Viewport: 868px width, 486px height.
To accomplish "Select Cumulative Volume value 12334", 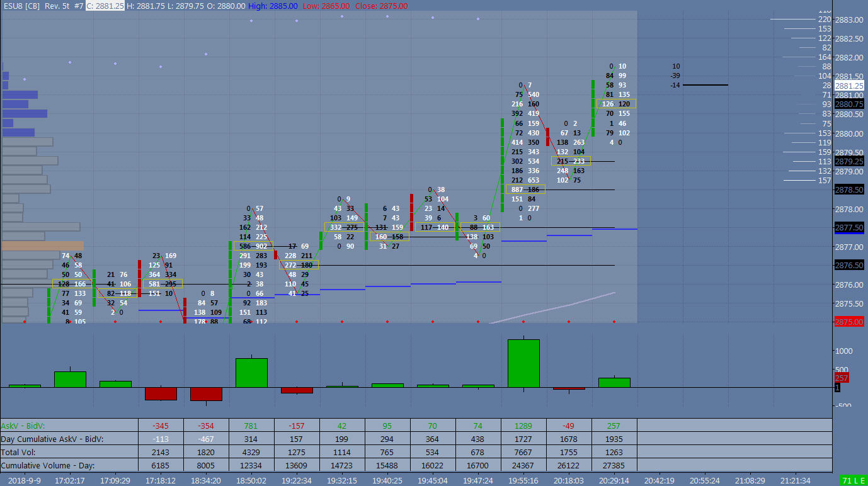I will (251, 465).
